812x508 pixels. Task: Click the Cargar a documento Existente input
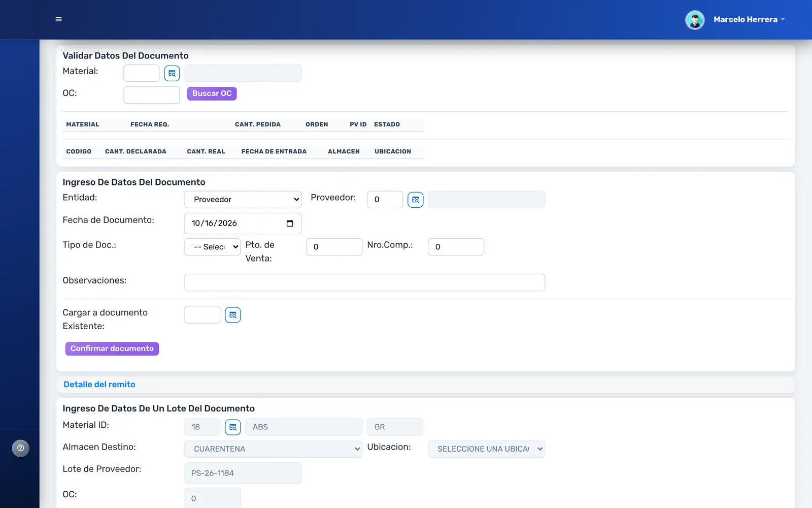[202, 315]
